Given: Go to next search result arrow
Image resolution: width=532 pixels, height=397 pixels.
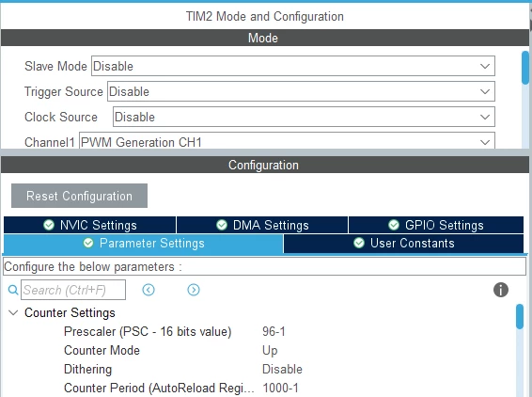Looking at the screenshot, I should coord(194,290).
